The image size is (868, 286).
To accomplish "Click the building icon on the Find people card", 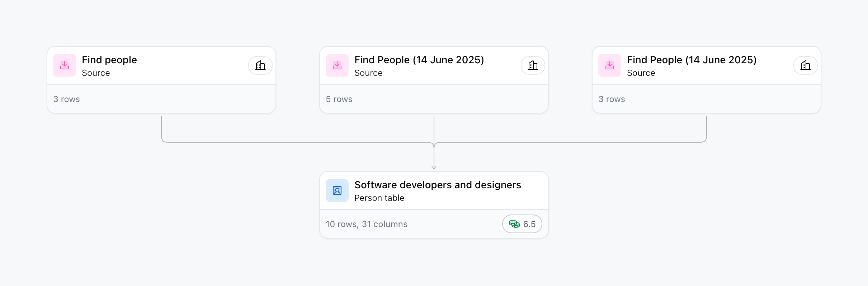I will click(260, 65).
